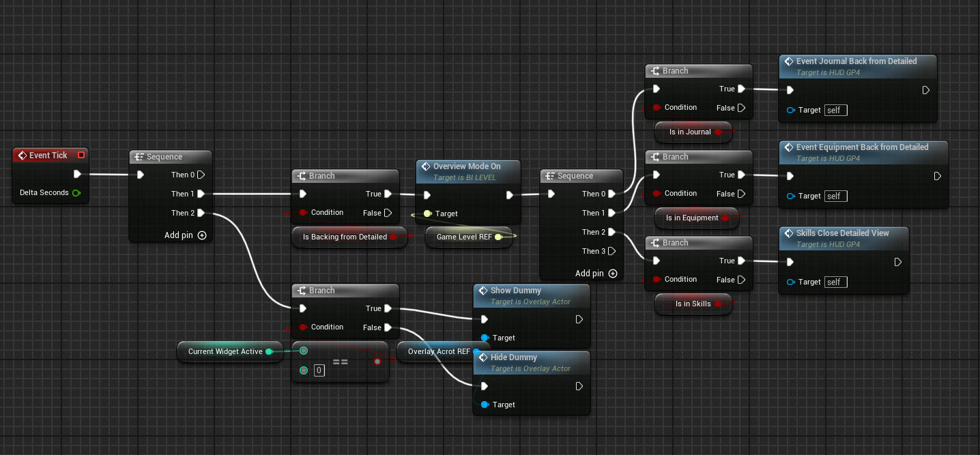Click self field on Event Equipment Back node

[x=835, y=196]
